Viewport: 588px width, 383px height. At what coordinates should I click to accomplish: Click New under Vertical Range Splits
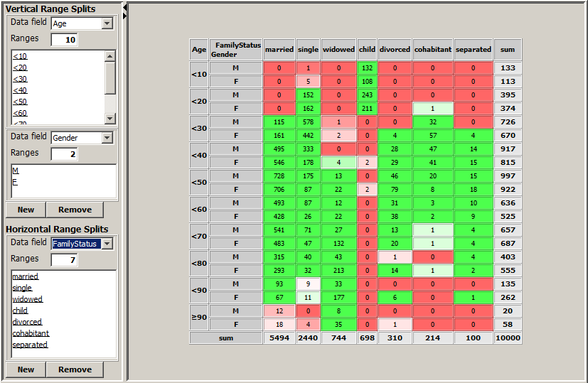point(26,210)
